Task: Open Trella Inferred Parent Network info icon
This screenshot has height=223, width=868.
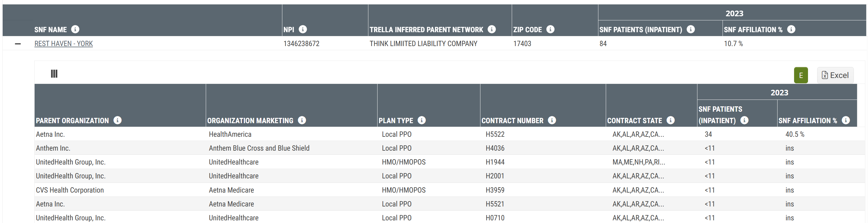Action: coord(492,29)
